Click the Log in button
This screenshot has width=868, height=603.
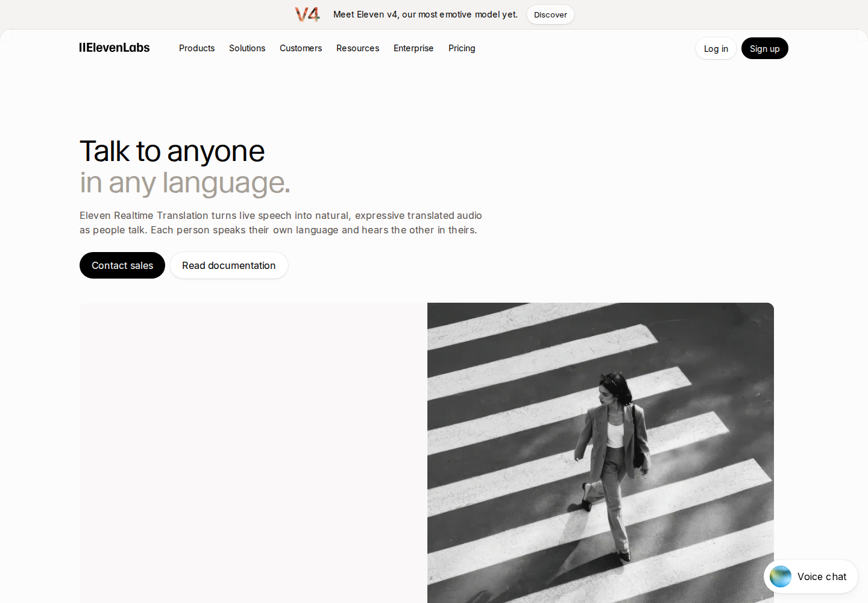click(x=716, y=48)
